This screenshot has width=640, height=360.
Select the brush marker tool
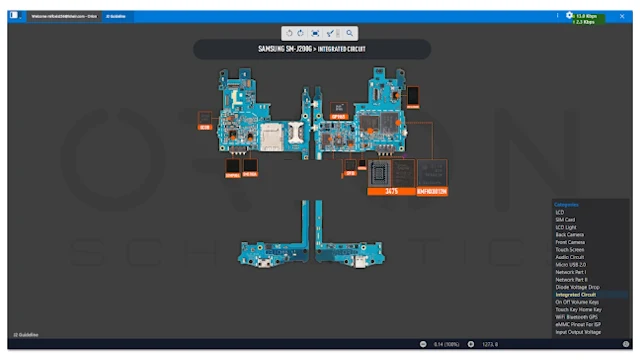click(x=330, y=33)
